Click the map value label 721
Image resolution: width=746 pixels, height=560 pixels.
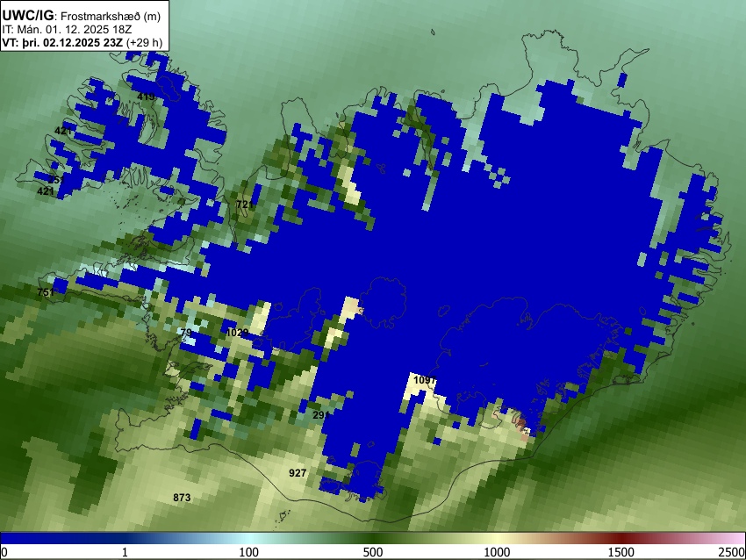pyautogui.click(x=245, y=205)
